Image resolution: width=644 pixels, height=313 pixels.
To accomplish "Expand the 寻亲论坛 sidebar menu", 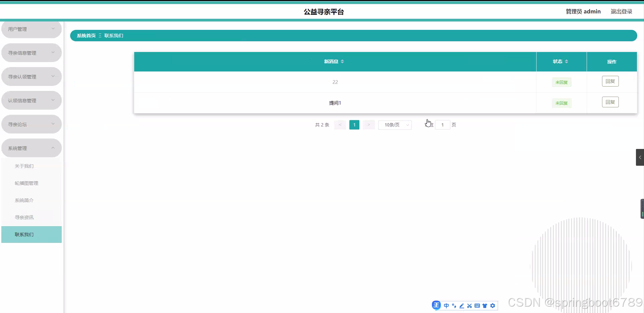I will pos(32,124).
